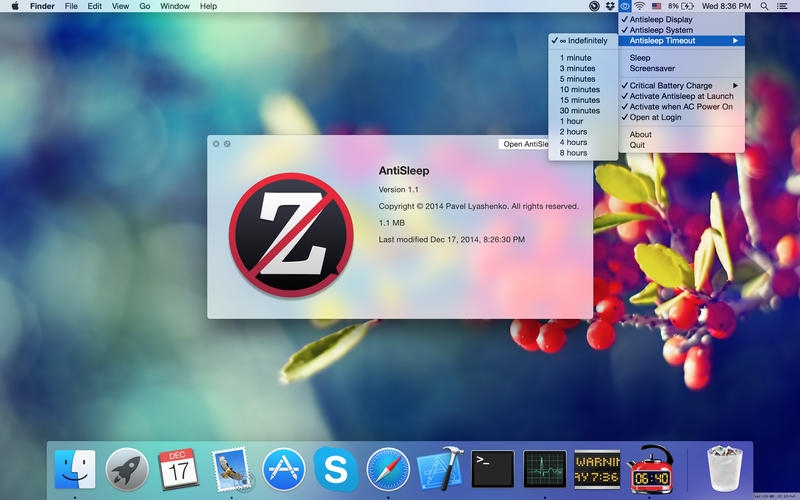
Task: Open Spotlight search magnifier icon
Action: pos(764,6)
